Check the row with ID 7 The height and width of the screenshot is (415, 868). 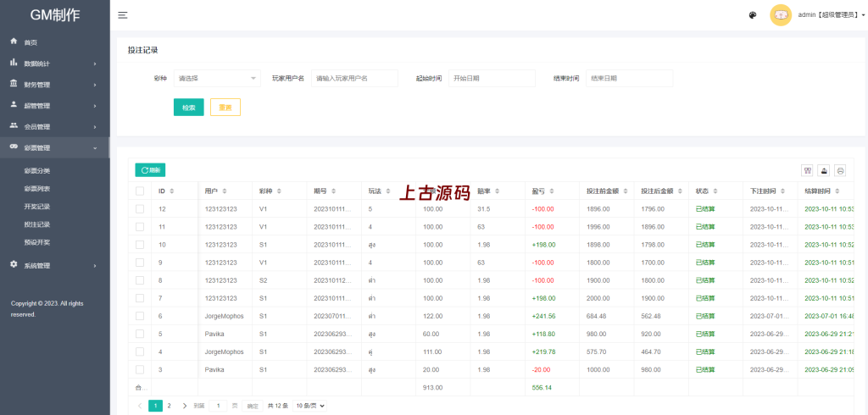pos(140,298)
